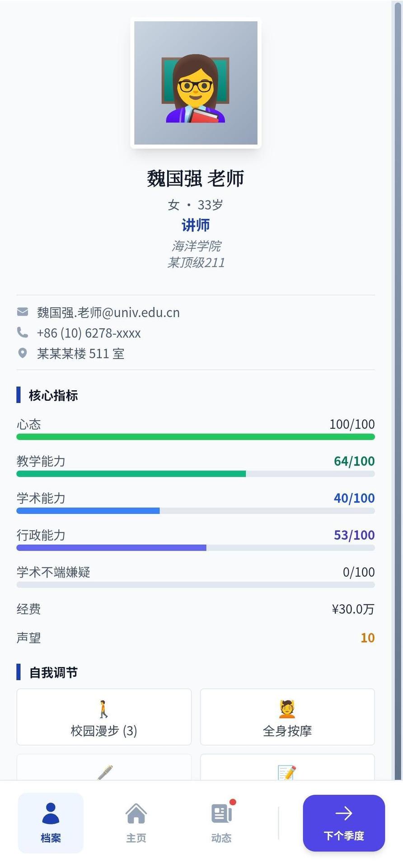Click the 行政能力 progress bar
The height and width of the screenshot is (868, 403).
tap(196, 548)
